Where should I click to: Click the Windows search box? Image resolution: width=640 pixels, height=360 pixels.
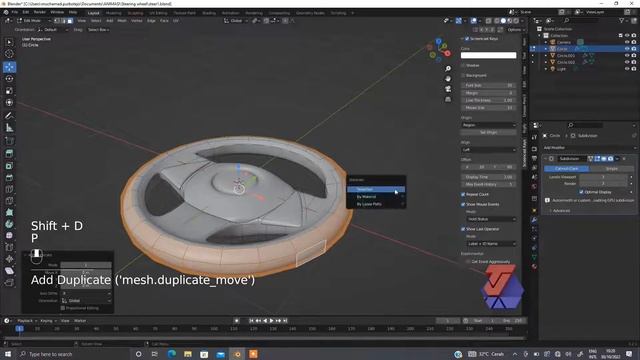coord(72,354)
